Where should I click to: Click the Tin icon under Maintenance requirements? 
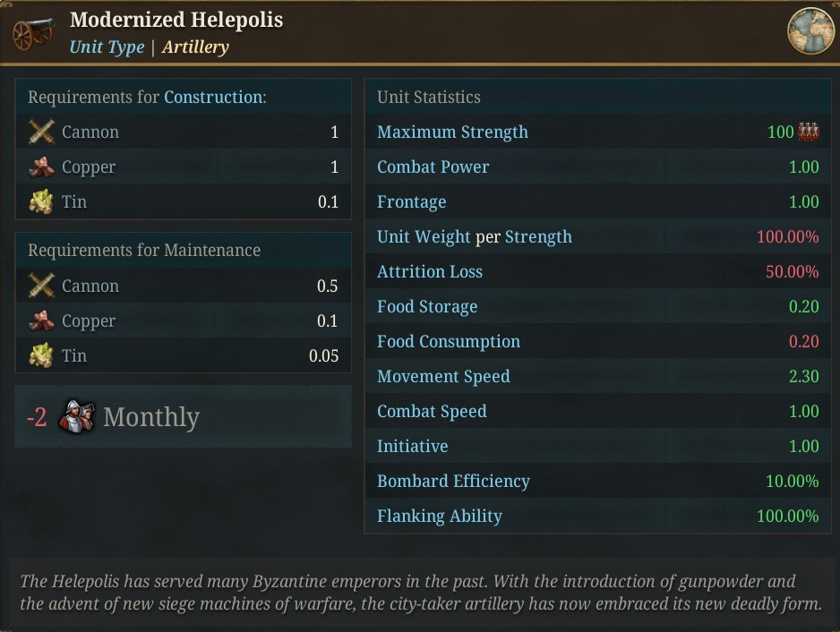tap(41, 355)
